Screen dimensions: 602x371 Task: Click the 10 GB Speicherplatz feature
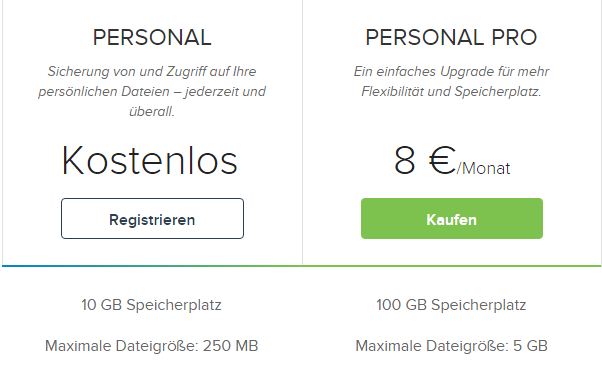[151, 305]
